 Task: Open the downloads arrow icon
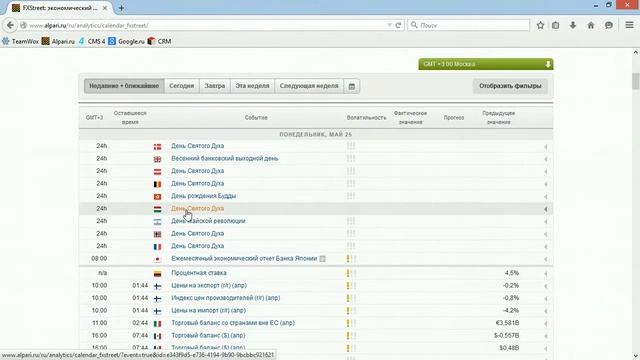pyautogui.click(x=573, y=25)
